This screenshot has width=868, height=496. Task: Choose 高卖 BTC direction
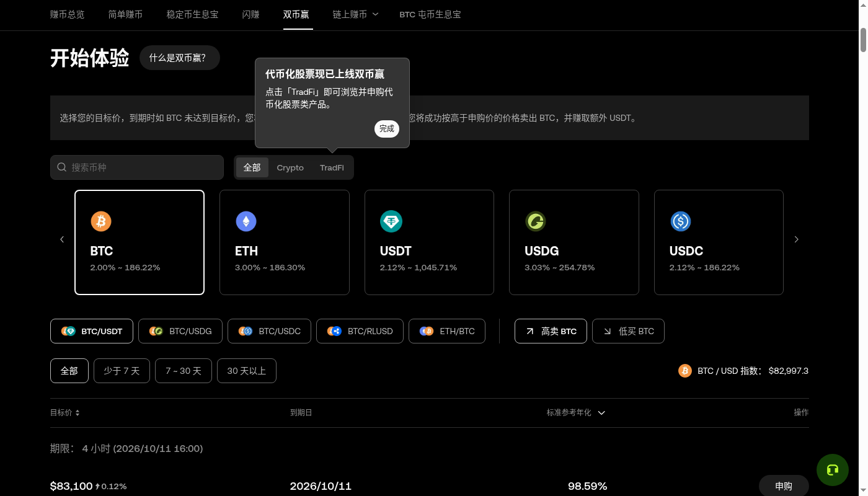[x=551, y=331]
